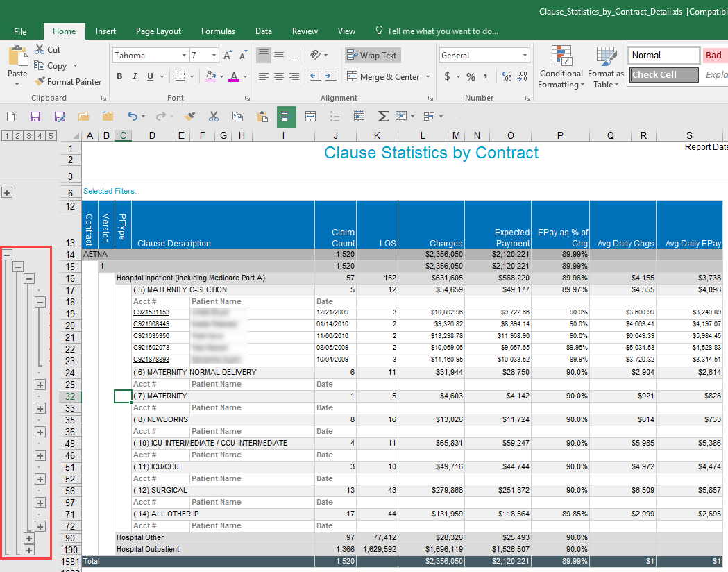728x572 pixels.
Task: Click the Fill Color paint bucket
Action: click(x=210, y=76)
